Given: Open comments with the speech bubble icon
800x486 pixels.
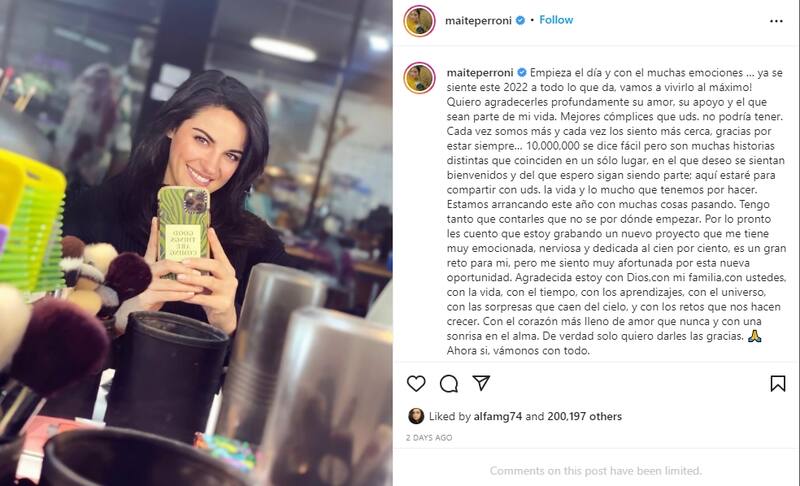Looking at the screenshot, I should pos(448,383).
